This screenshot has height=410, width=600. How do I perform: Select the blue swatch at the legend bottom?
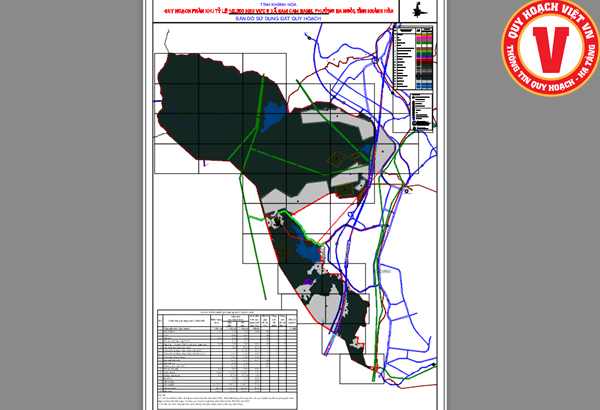pyautogui.click(x=424, y=86)
